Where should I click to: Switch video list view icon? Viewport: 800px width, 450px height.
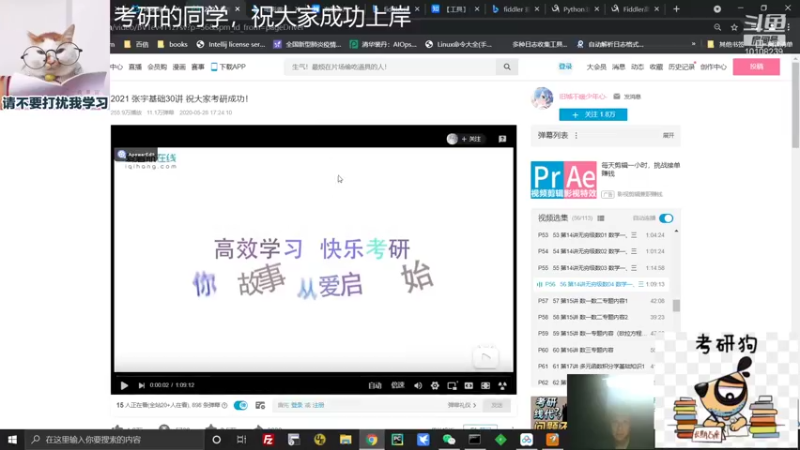pos(601,218)
